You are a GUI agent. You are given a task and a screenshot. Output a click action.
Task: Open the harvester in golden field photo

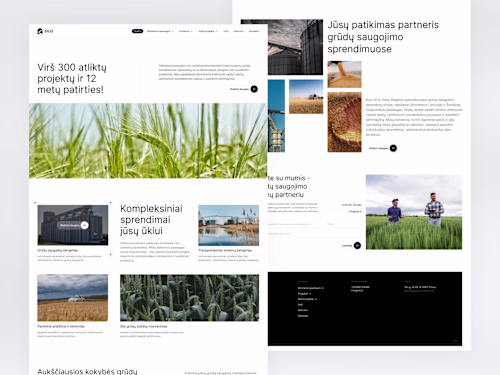point(306,97)
